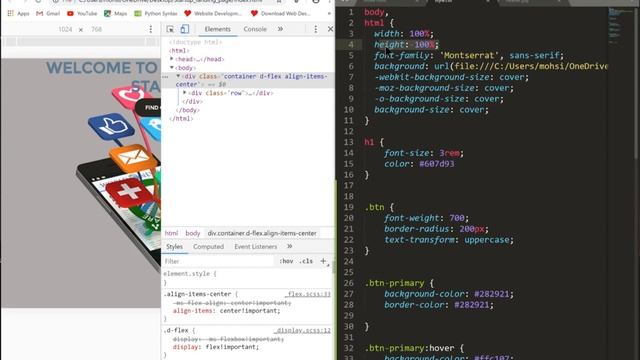The height and width of the screenshot is (360, 640).
Task: Switch to the Console tab in DevTools
Action: point(255,29)
